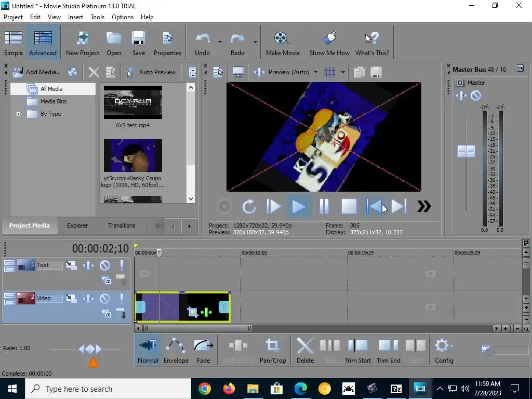Click Trim Start
The image size is (532, 399).
pyautogui.click(x=358, y=351)
